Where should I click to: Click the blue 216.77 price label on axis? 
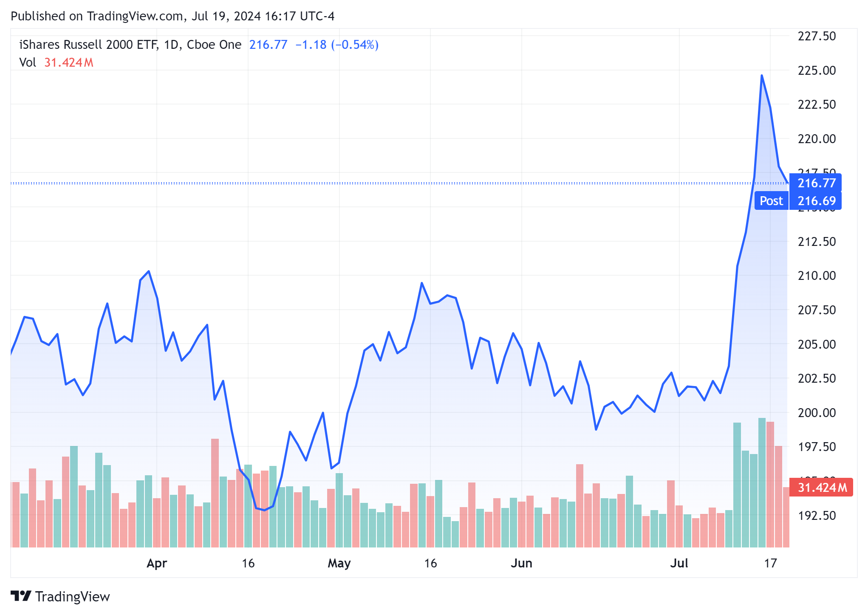[816, 183]
